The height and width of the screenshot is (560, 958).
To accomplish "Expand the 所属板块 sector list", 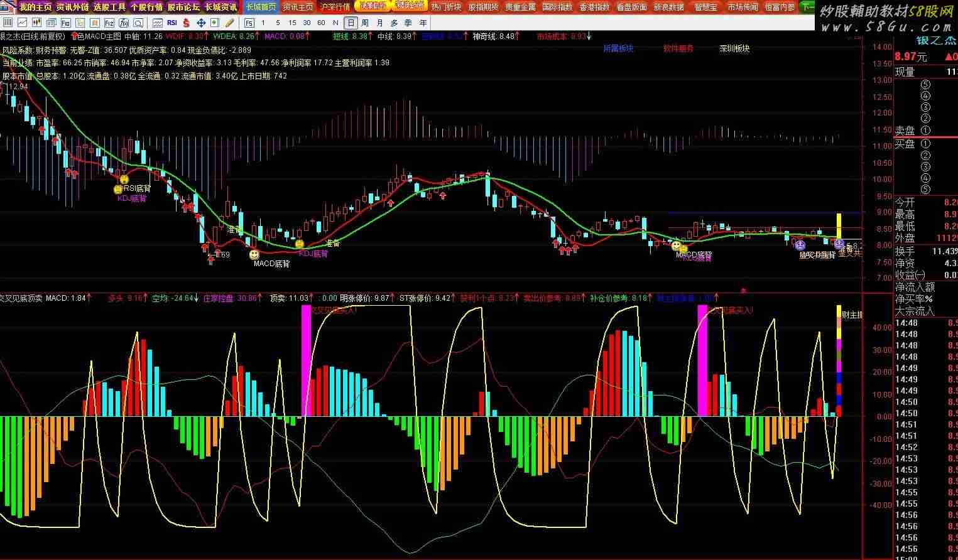I will (x=618, y=48).
